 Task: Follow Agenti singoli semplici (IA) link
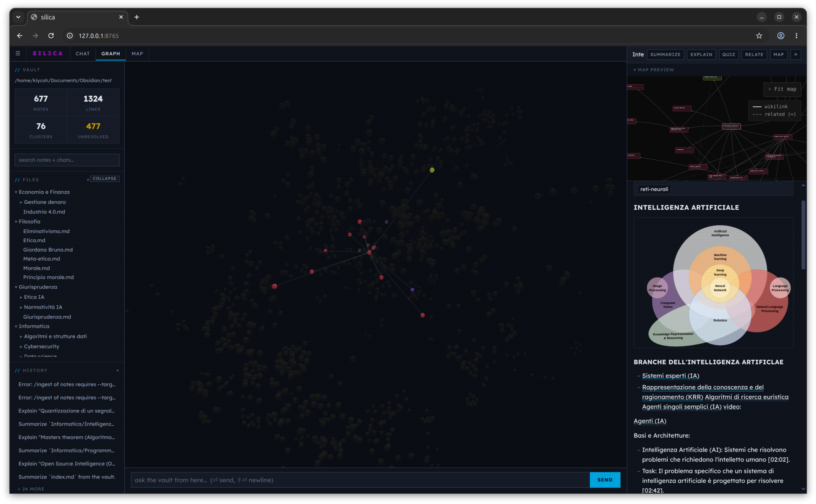coord(682,407)
